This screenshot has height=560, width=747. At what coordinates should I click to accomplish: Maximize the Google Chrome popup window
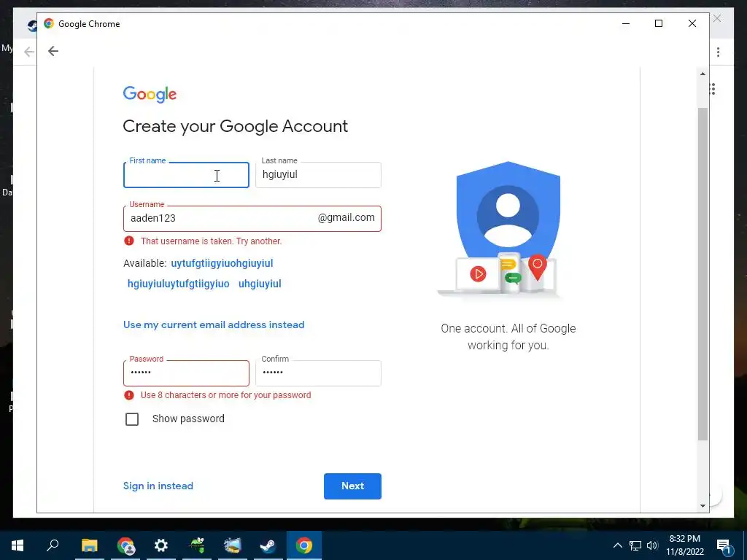click(659, 24)
